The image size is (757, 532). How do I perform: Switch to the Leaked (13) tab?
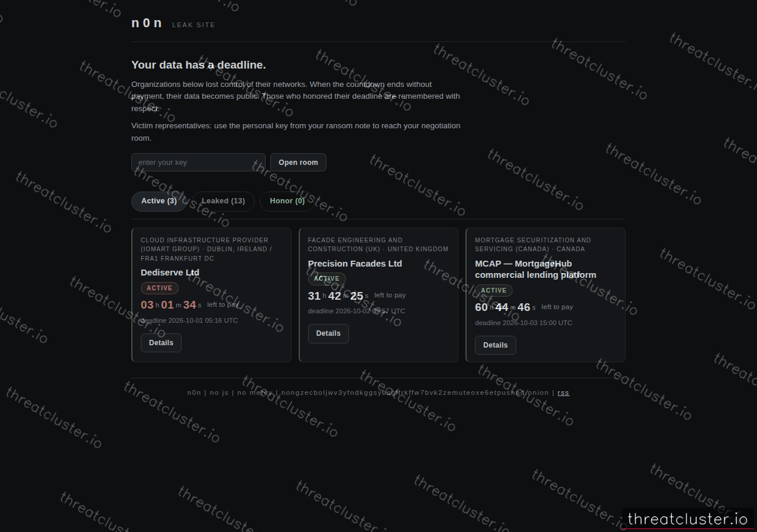click(x=223, y=201)
